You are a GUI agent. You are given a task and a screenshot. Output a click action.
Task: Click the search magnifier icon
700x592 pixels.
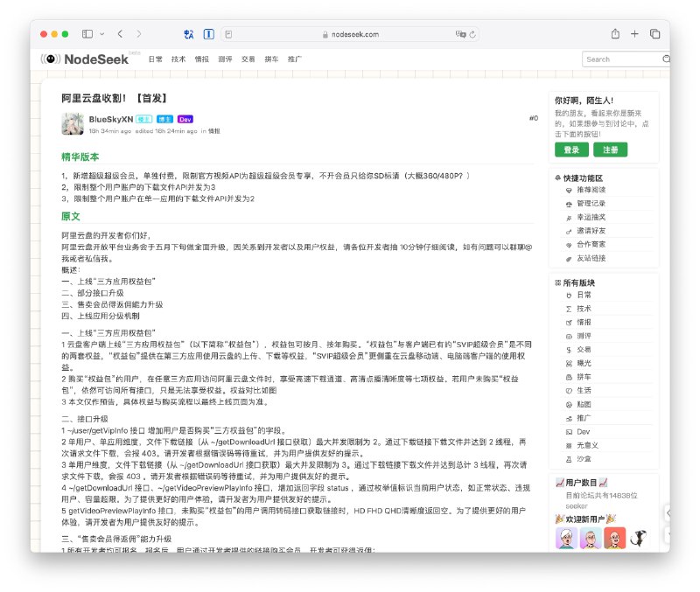(x=666, y=59)
